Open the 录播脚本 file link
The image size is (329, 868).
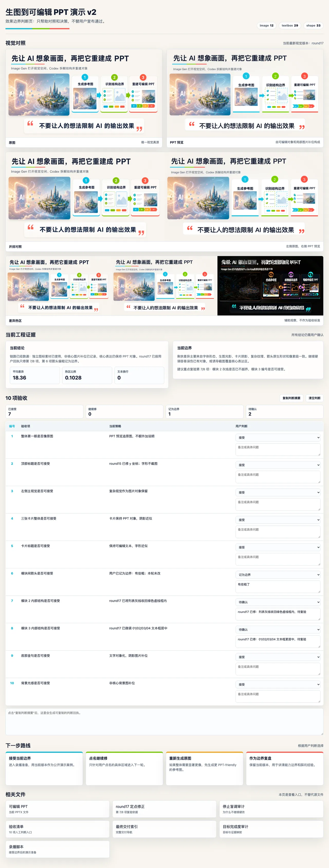click(58, 849)
